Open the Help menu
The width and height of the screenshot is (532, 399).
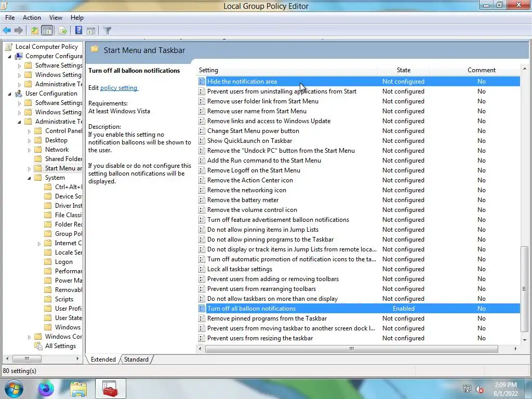[77, 18]
